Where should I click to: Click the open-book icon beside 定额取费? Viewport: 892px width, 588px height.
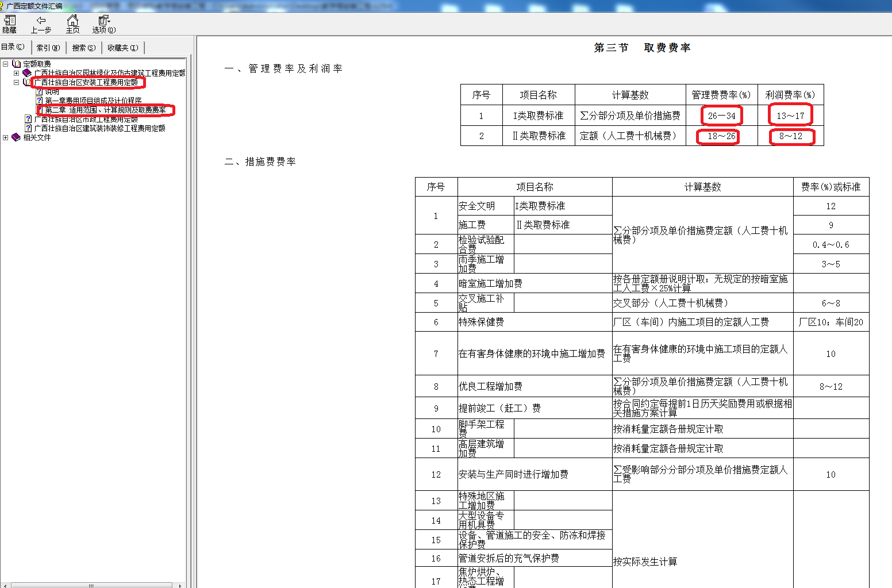(16, 64)
